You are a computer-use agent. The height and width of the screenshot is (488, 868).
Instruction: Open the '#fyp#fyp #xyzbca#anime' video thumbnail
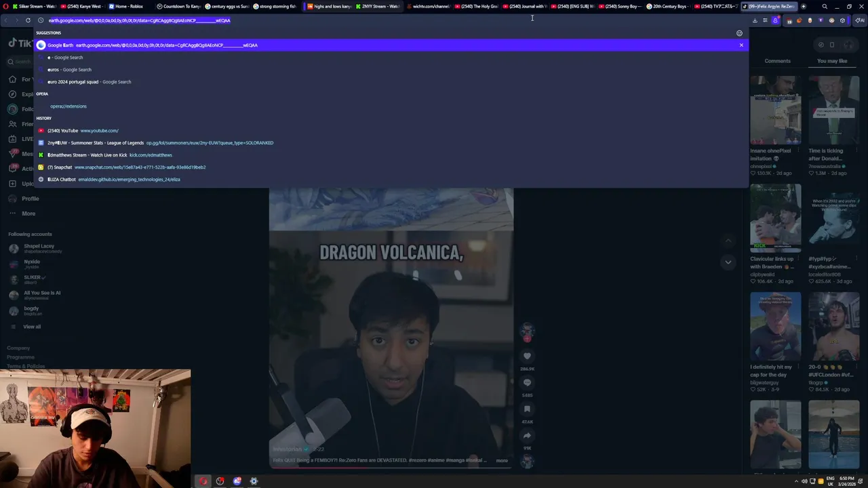pos(833,218)
